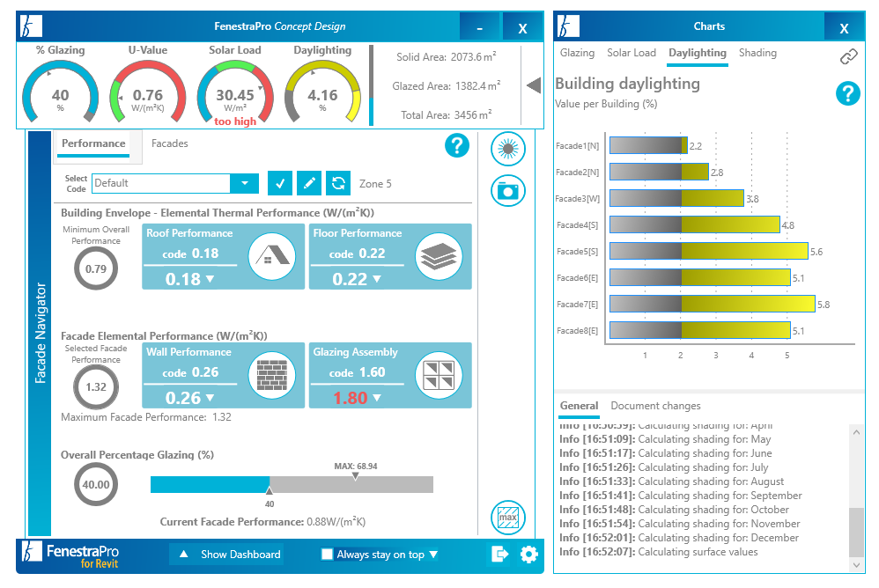
Task: Click the Facade6[E] daylighting bar
Action: pyautogui.click(x=699, y=277)
